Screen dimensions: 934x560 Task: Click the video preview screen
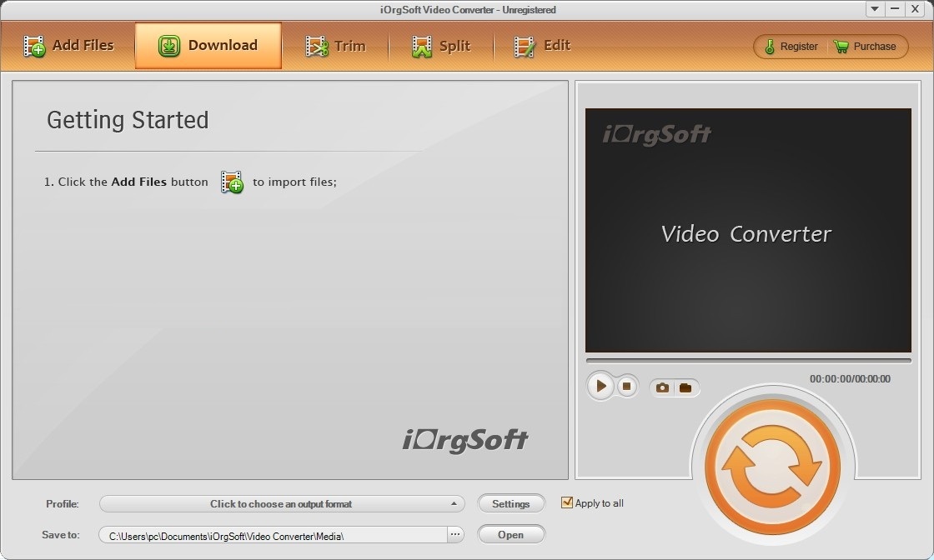tap(748, 230)
